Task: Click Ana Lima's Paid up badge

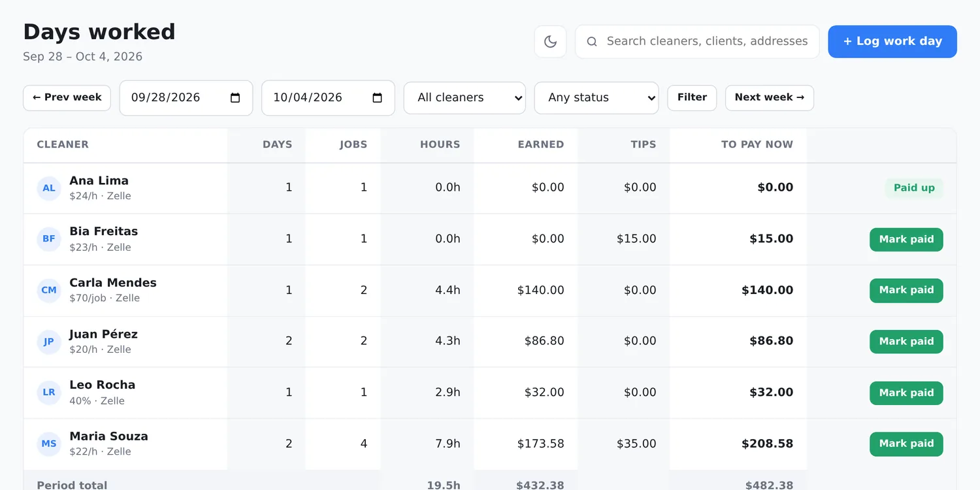Action: [x=914, y=188]
